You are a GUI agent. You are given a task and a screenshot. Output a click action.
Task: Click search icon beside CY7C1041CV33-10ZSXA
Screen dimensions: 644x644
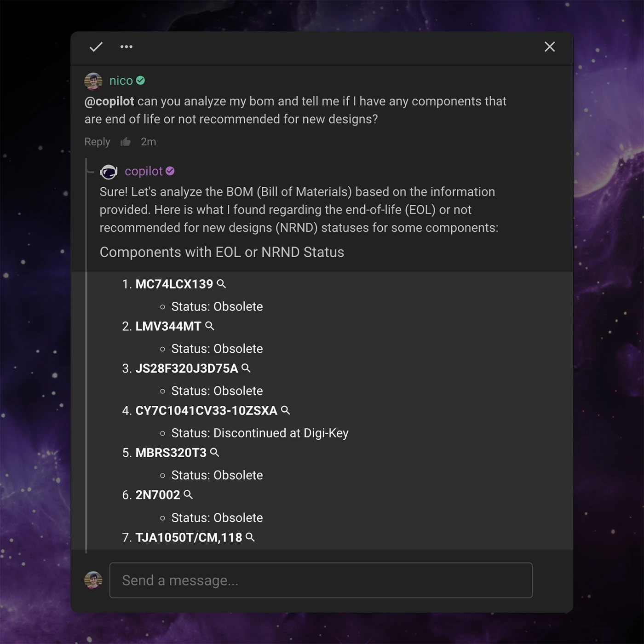tap(285, 410)
